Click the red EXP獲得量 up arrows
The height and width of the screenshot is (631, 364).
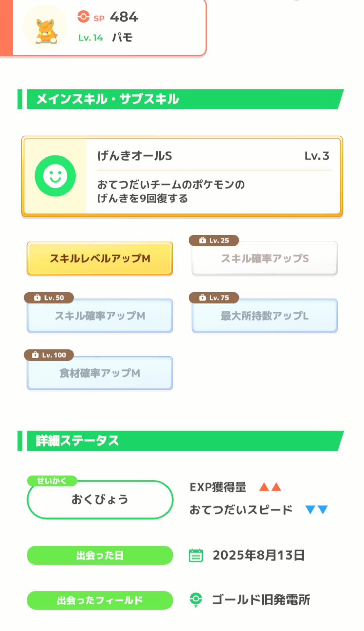coord(270,487)
